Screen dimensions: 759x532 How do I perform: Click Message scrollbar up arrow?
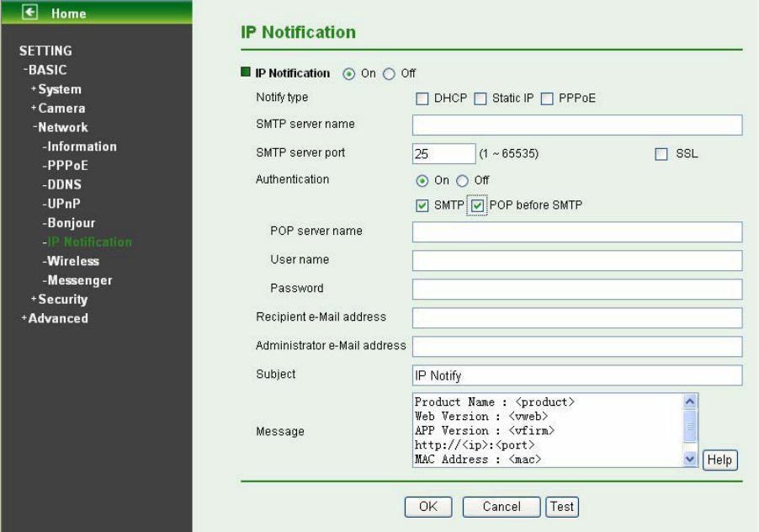pos(690,402)
